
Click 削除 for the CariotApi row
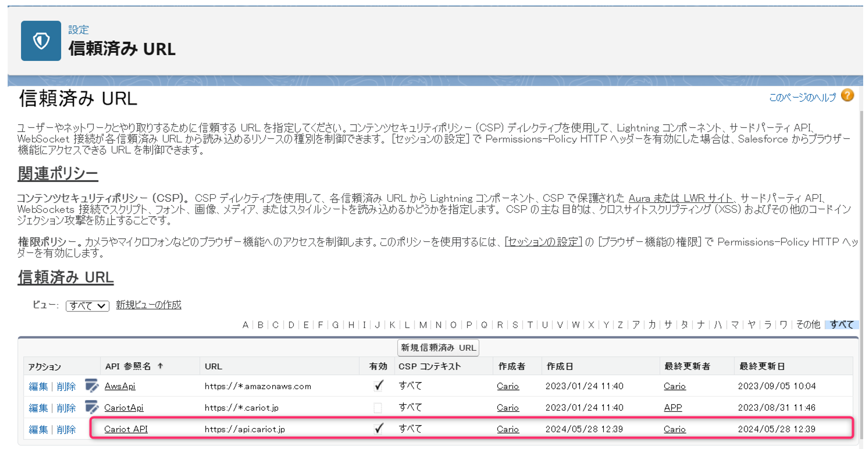(x=66, y=408)
